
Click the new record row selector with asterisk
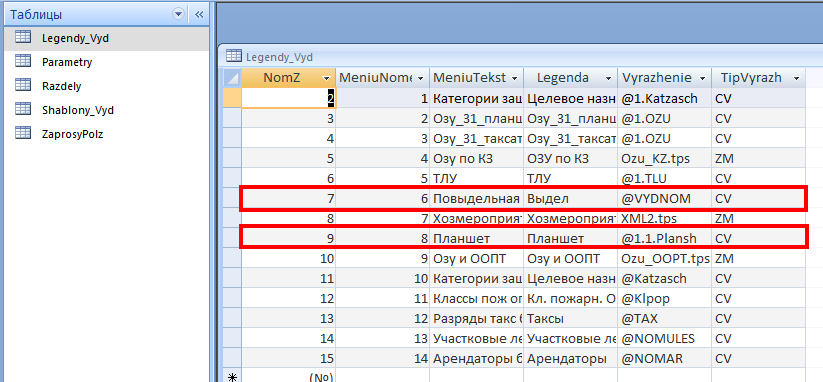pyautogui.click(x=232, y=376)
